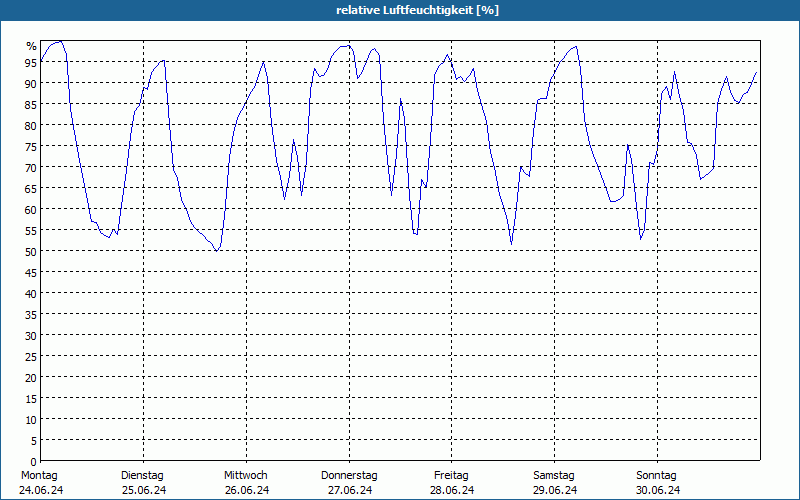Click the y-axis value 95
800x500 pixels.
(31, 63)
